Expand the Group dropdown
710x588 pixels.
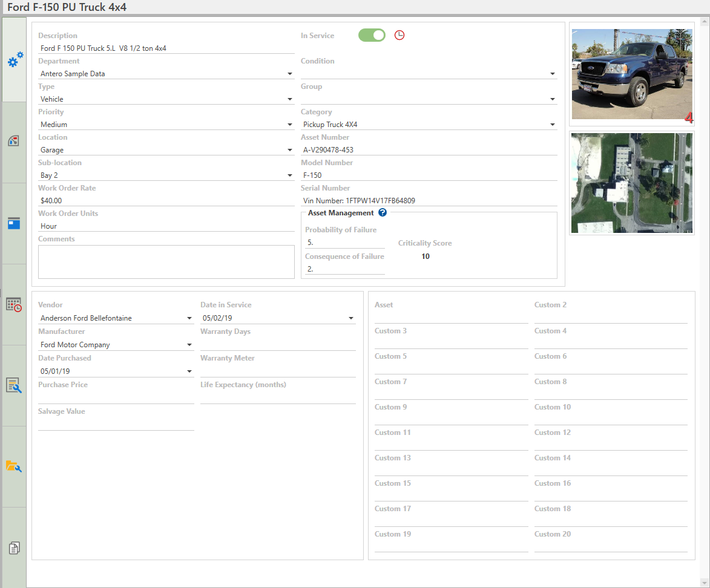tap(553, 99)
